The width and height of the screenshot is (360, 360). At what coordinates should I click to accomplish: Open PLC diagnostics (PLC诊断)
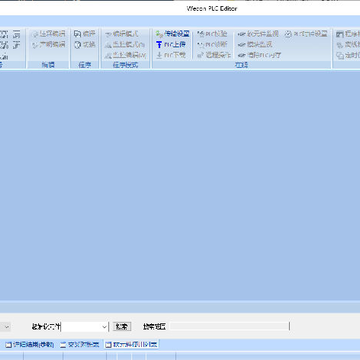212,44
